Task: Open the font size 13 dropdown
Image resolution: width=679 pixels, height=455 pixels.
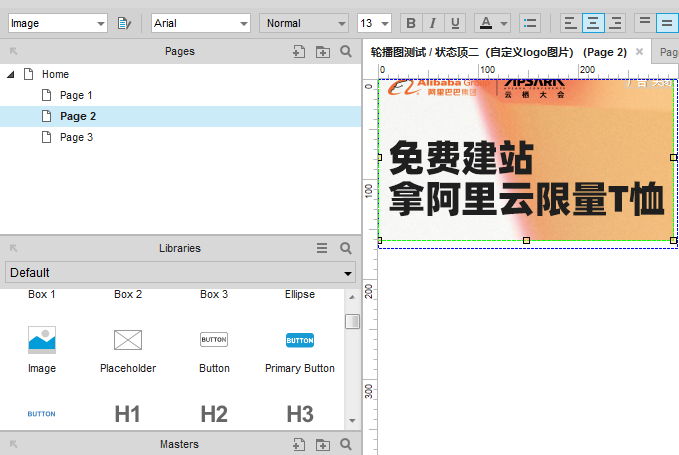Action: pyautogui.click(x=374, y=23)
